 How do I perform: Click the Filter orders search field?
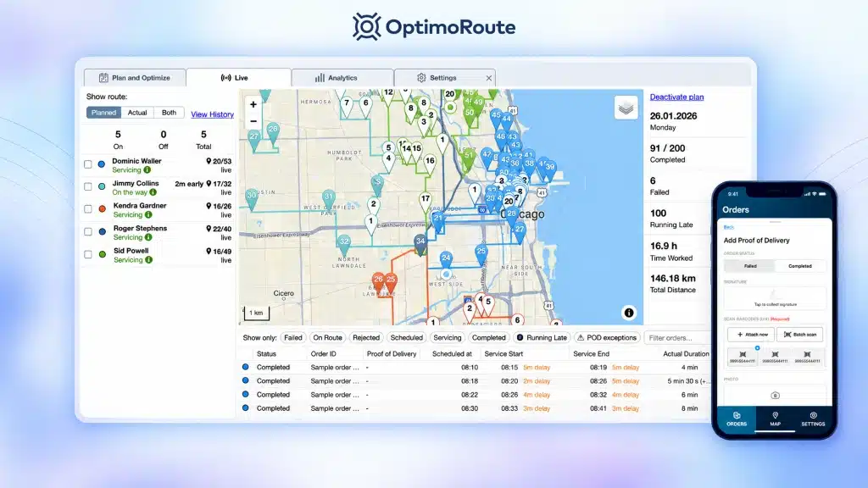click(677, 338)
